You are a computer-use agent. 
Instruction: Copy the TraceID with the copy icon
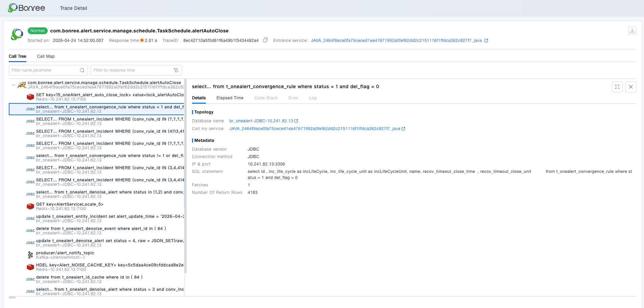265,40
